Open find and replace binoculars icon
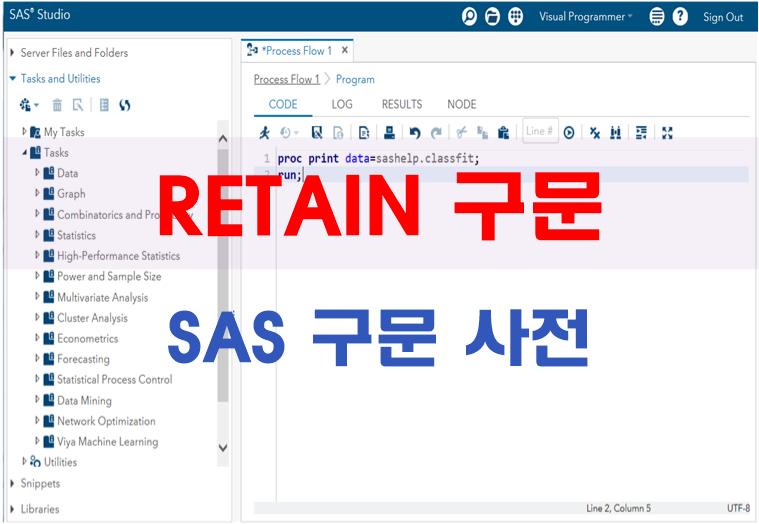759x524 pixels. pyautogui.click(x=616, y=133)
